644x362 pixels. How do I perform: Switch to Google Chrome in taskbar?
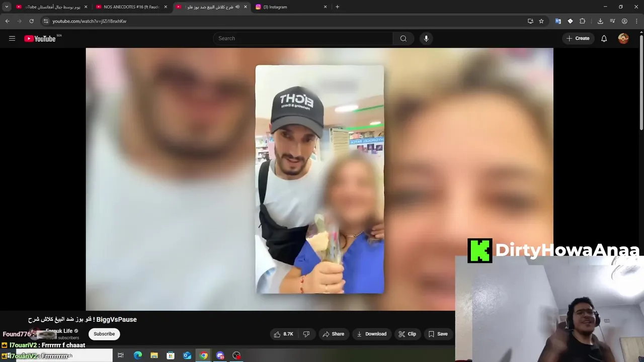pyautogui.click(x=204, y=355)
